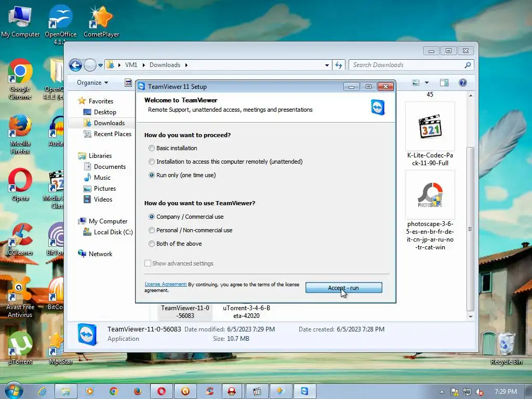Open µTorrent desktop shortcut
The width and height of the screenshot is (532, 399).
point(20,348)
